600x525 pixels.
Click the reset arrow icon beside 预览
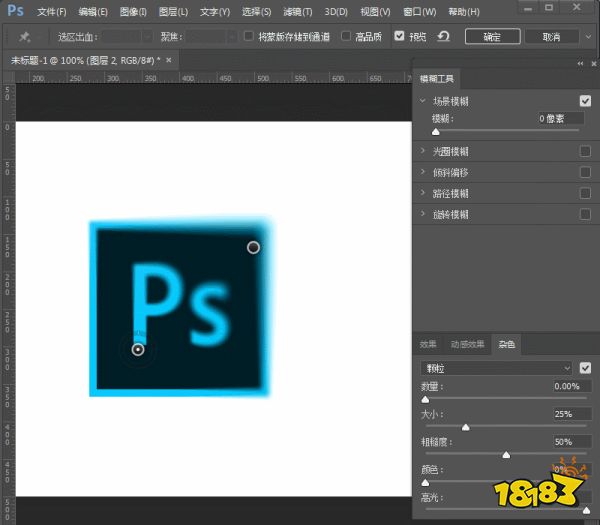click(443, 36)
